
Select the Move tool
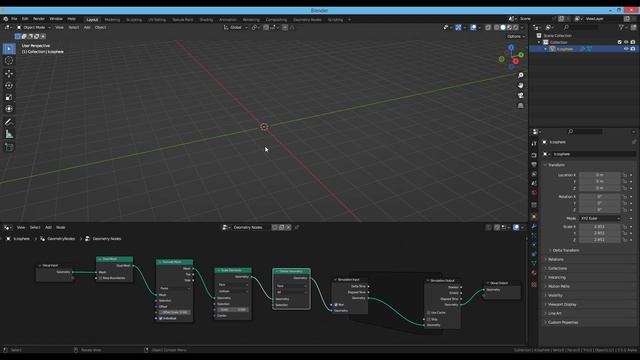tap(9, 74)
